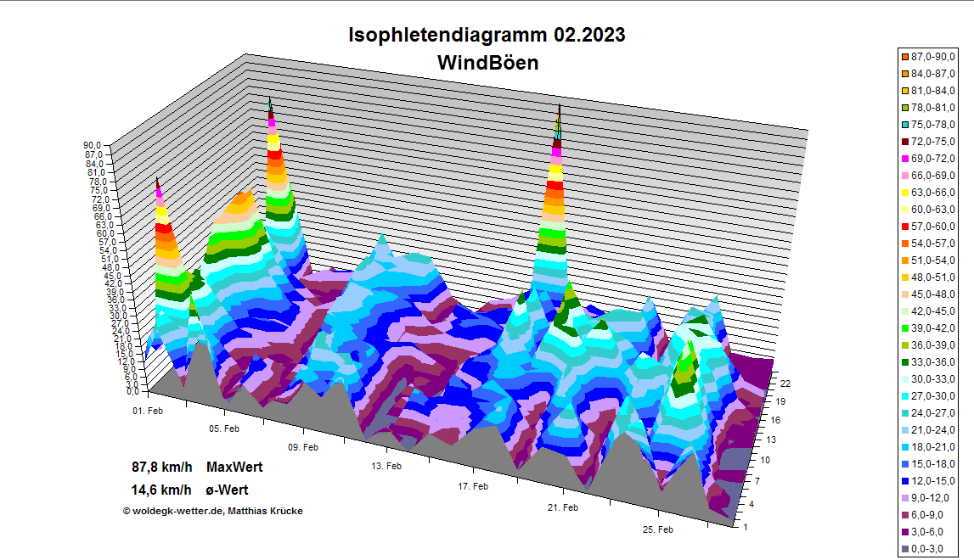Select date axis label "13. Feb"
The image size is (974, 560).
tap(386, 467)
